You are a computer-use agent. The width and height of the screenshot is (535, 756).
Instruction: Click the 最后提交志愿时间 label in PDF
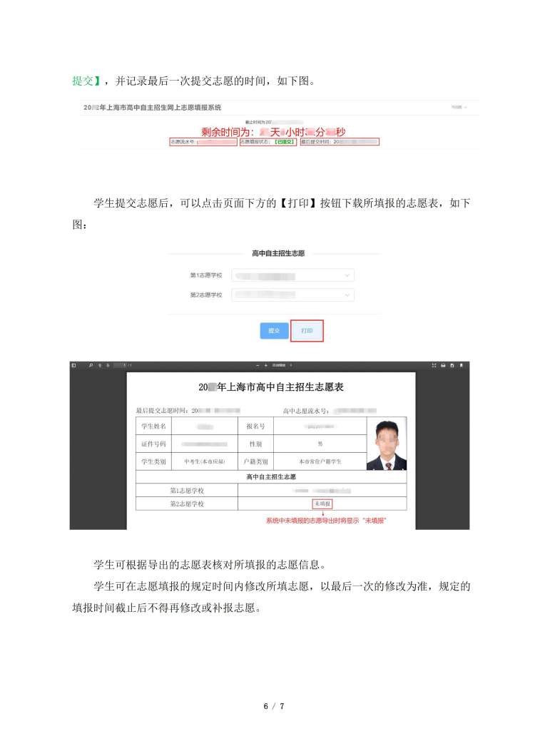[163, 410]
